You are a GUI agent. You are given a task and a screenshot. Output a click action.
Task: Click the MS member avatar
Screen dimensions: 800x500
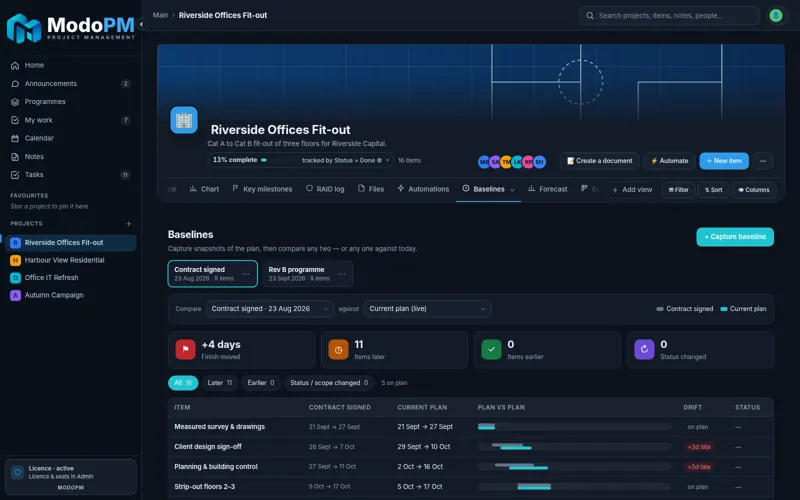coord(484,162)
